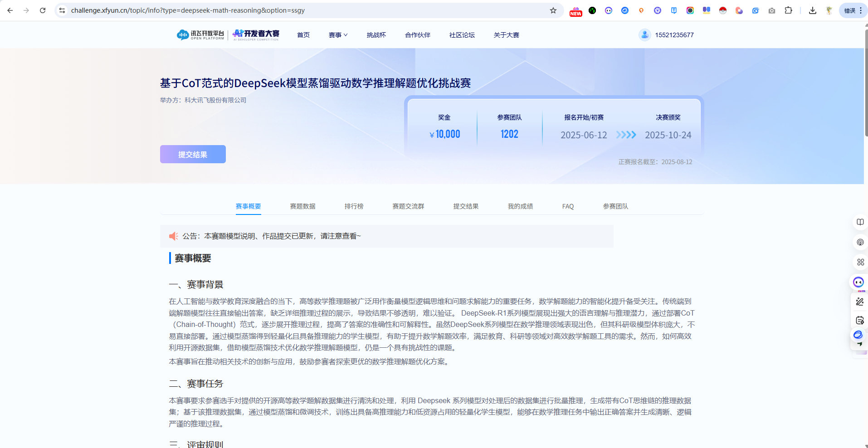Click the blue planet extension in toolbar

625,10
